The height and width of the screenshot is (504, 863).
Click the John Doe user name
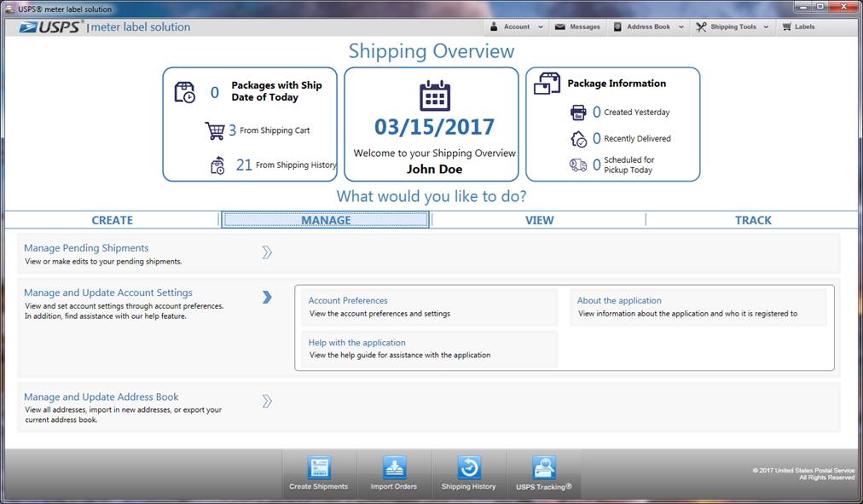tap(435, 170)
